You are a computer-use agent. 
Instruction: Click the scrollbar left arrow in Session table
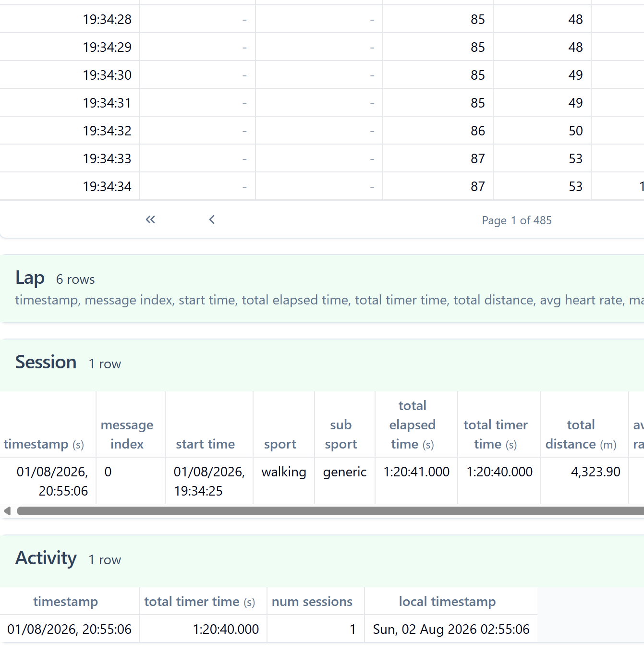point(7,511)
